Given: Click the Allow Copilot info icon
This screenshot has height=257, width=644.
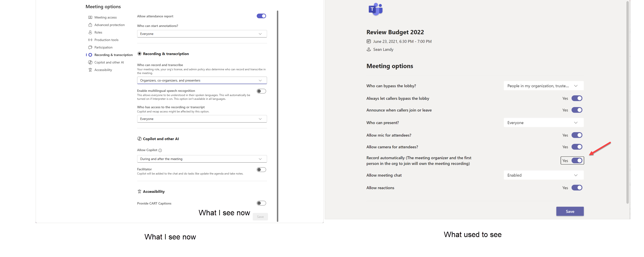Looking at the screenshot, I should 160,150.
